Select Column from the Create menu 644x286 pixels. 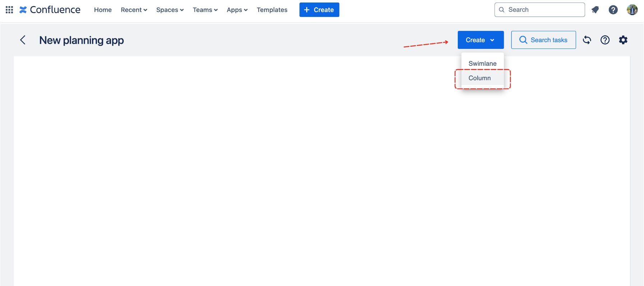pyautogui.click(x=479, y=78)
